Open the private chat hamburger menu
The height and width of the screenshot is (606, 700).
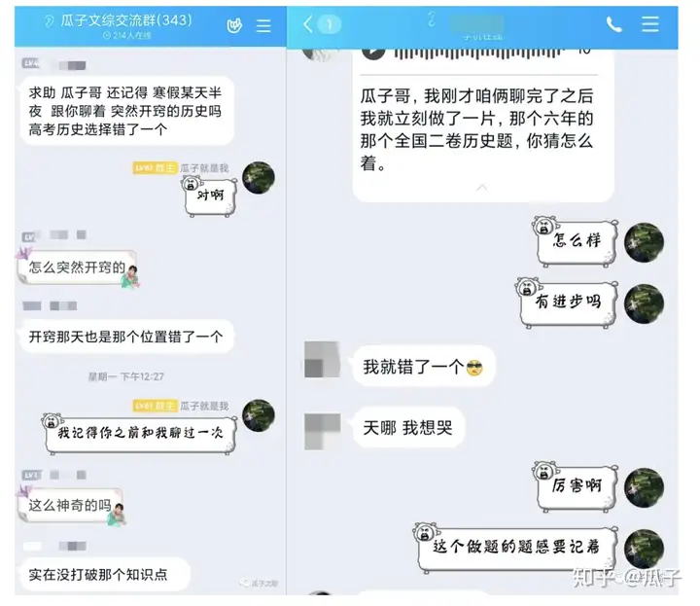pyautogui.click(x=650, y=24)
